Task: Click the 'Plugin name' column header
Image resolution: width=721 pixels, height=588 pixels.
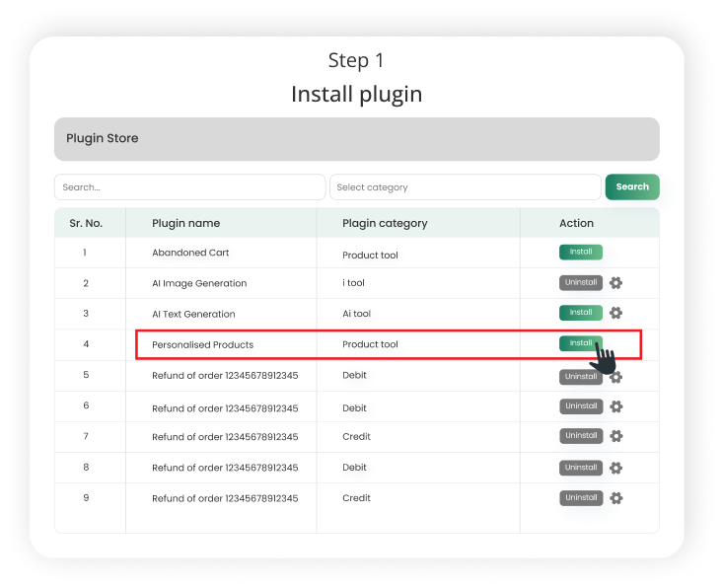Action: 185,223
